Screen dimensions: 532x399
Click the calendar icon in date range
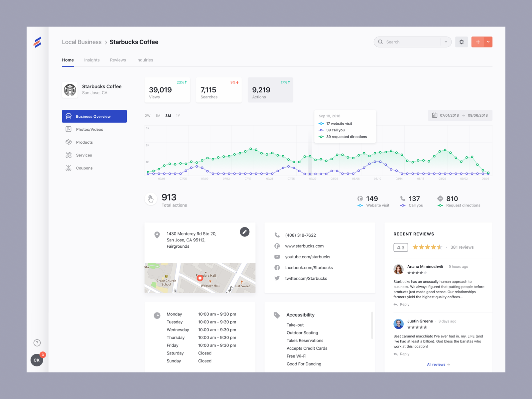pos(435,115)
